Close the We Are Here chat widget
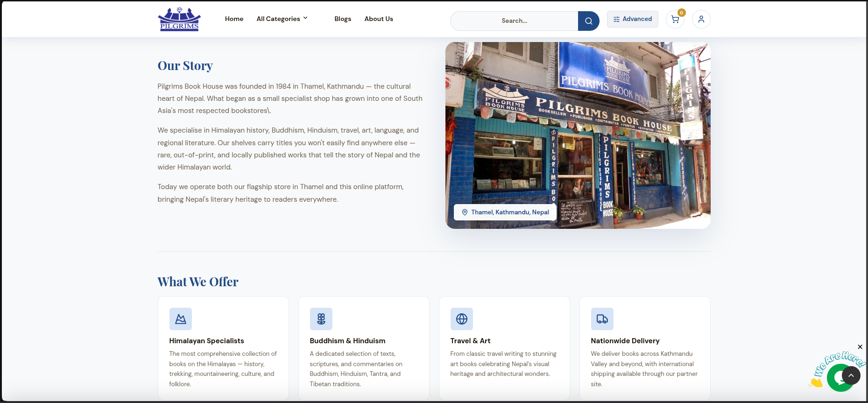The image size is (868, 403). pyautogui.click(x=860, y=347)
